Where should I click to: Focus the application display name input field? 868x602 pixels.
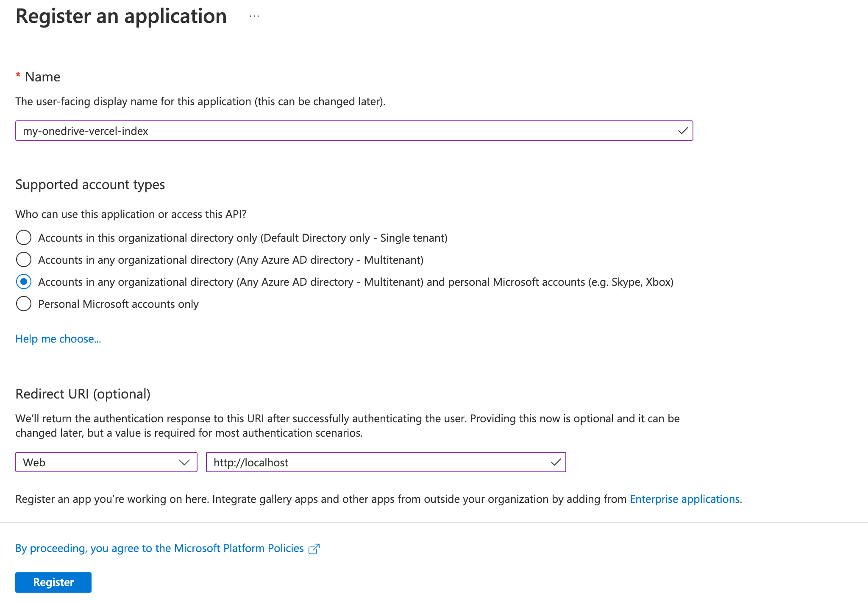point(339,131)
